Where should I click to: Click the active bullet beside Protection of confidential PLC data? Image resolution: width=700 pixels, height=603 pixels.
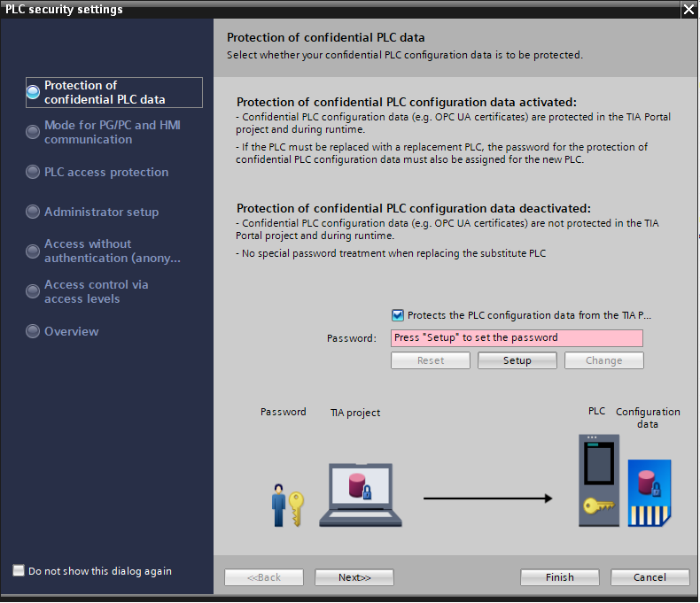[33, 91]
